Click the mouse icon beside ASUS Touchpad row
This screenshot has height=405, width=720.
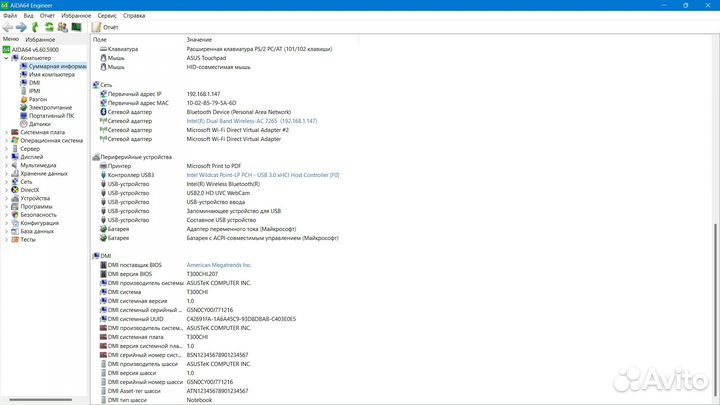[103, 58]
